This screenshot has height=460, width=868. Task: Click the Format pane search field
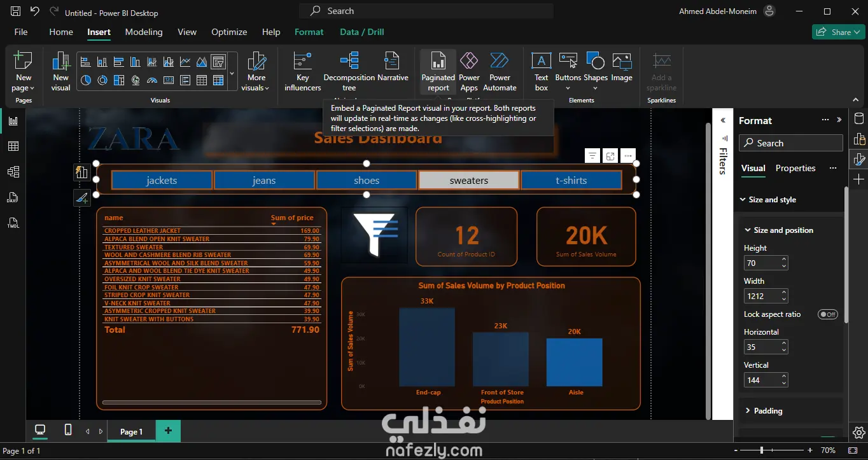coord(791,143)
